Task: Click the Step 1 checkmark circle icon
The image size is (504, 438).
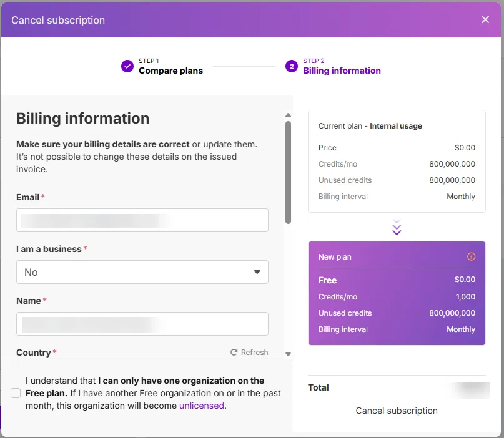Action: 127,66
